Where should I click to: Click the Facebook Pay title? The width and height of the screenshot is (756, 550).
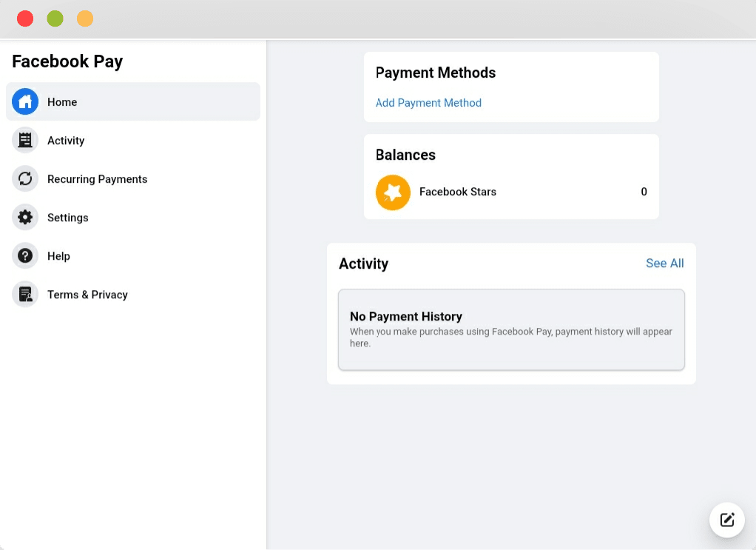tap(67, 61)
